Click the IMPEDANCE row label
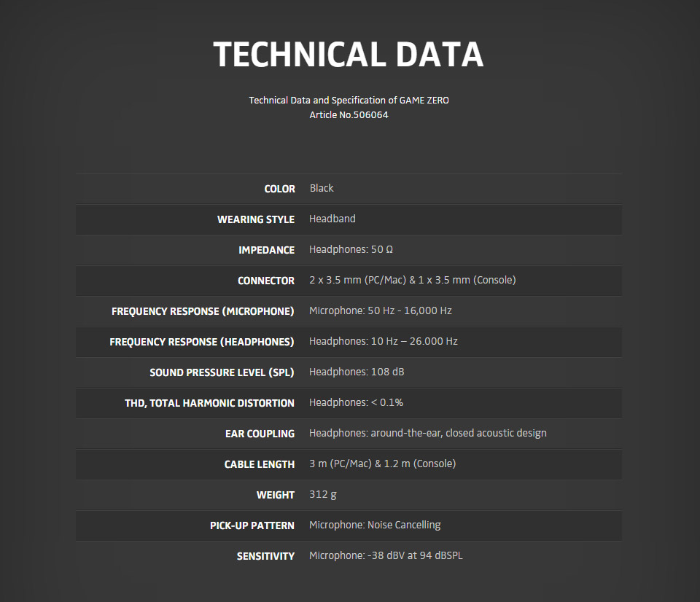Viewport: 700px width, 602px height. coord(267,250)
